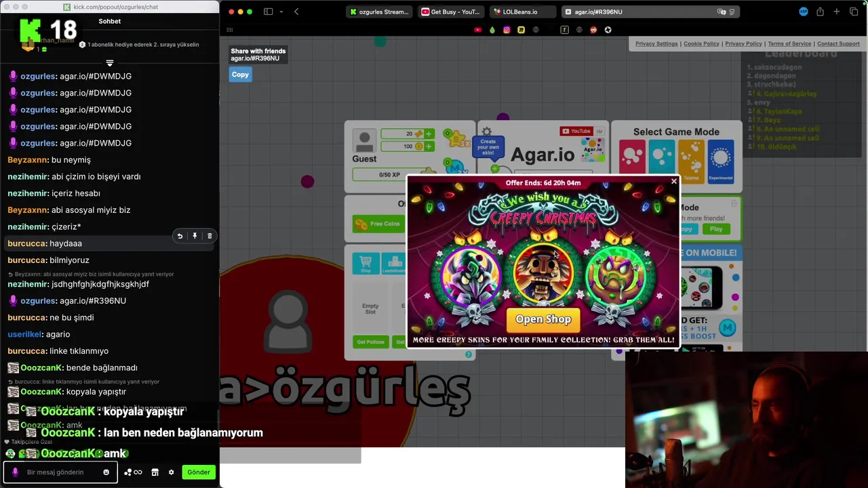Select the orange Teams game mode
Viewport: 868px width, 488px height.
pos(691,161)
